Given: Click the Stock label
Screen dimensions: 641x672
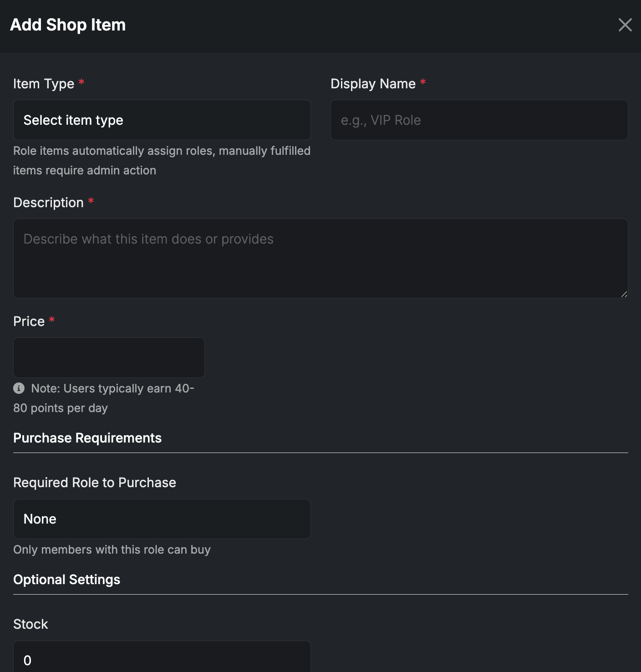Looking at the screenshot, I should pyautogui.click(x=31, y=624).
